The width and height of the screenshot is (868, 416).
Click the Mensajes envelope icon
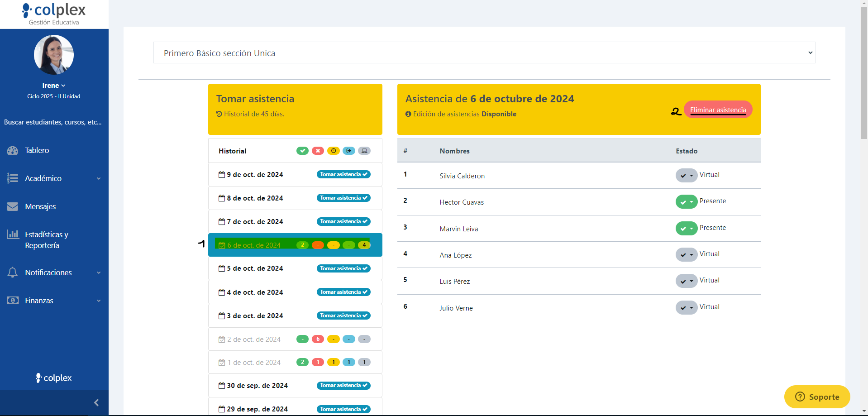tap(13, 206)
